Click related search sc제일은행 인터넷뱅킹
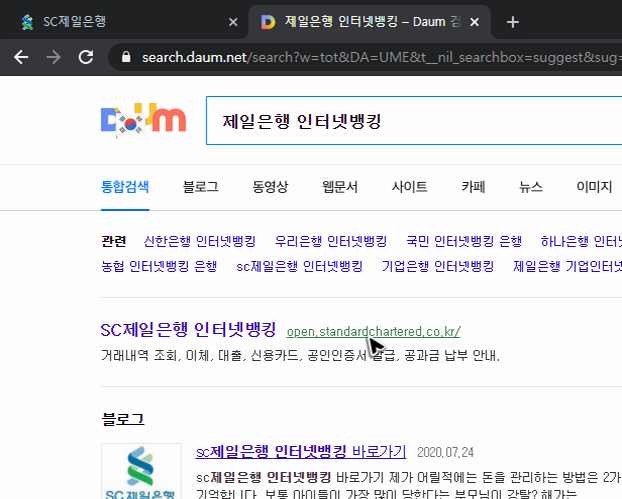 [299, 266]
